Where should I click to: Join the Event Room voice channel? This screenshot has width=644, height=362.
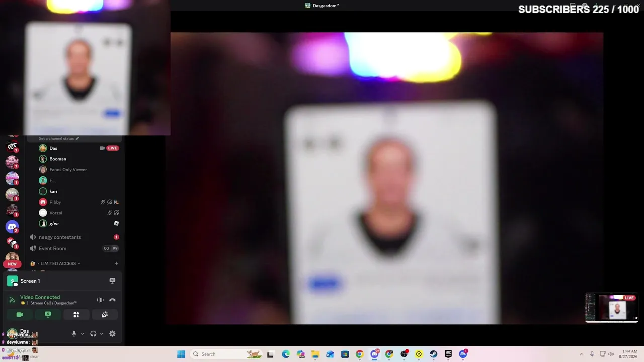[x=74, y=248]
